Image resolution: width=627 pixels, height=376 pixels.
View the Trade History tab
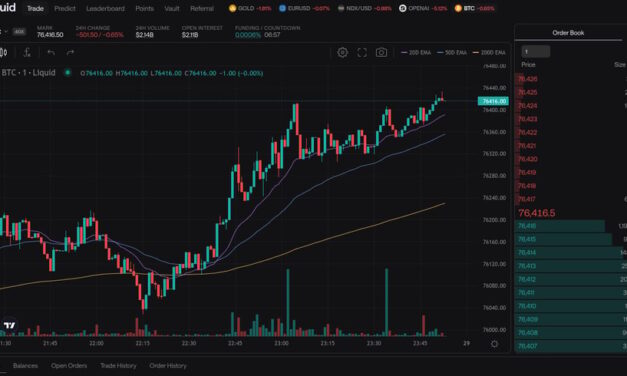(118, 366)
